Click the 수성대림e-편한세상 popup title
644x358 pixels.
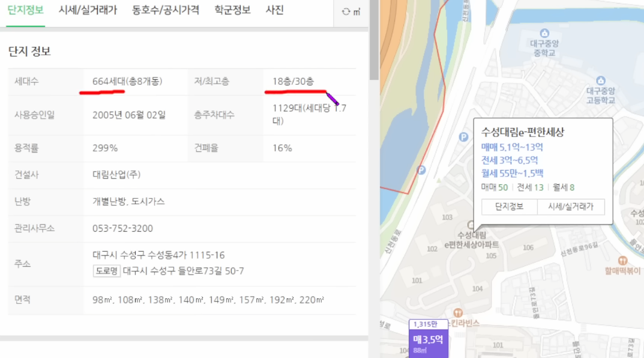coord(522,132)
